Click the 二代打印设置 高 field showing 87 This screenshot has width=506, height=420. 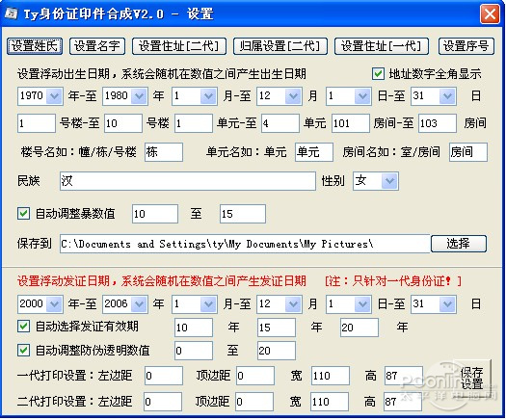pos(403,402)
